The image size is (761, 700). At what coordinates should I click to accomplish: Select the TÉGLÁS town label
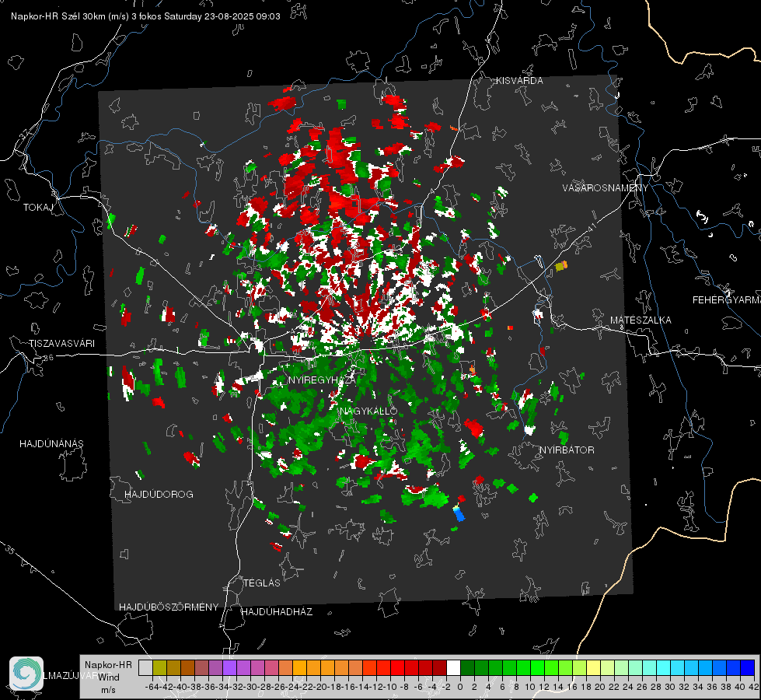tap(262, 583)
